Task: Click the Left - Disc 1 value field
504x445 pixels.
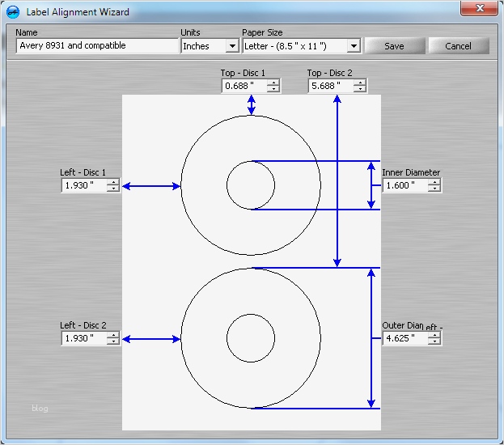Action: click(84, 185)
